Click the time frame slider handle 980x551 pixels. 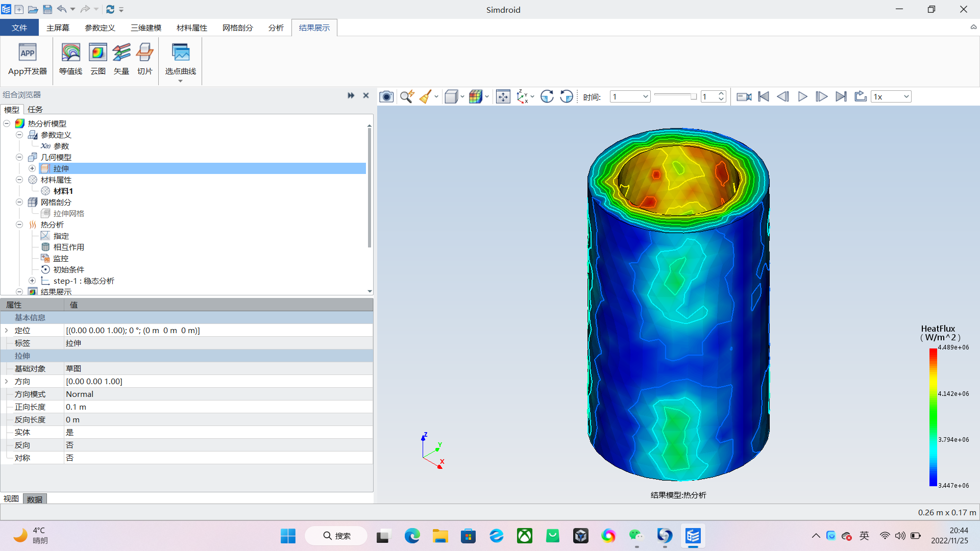693,96
